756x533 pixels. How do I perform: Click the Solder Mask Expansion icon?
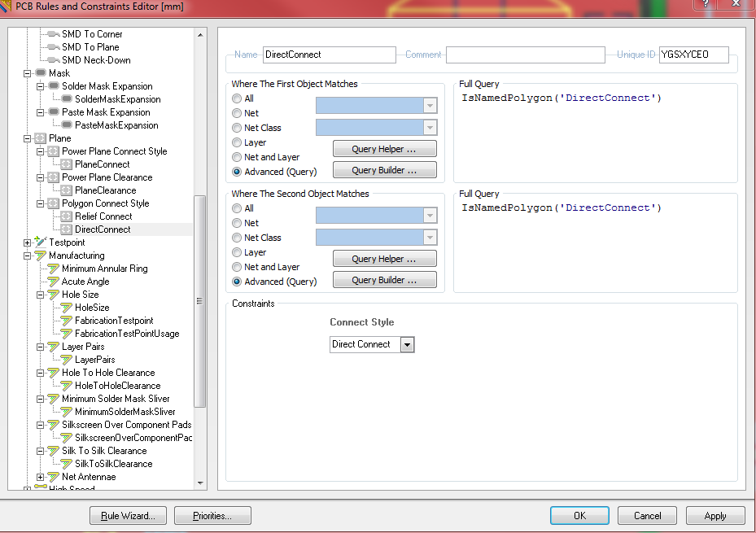(x=54, y=85)
